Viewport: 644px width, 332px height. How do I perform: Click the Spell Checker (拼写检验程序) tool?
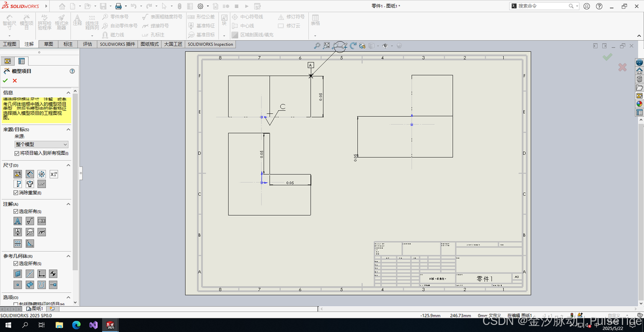[45, 23]
